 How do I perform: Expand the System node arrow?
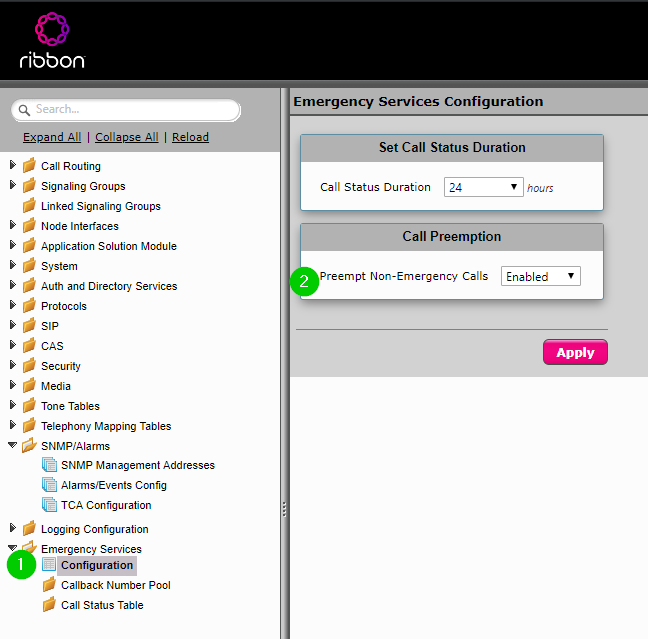click(x=12, y=265)
